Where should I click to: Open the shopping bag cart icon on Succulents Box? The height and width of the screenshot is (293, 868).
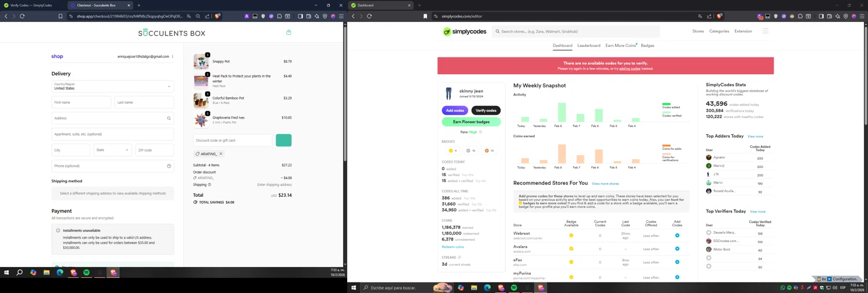[x=289, y=32]
